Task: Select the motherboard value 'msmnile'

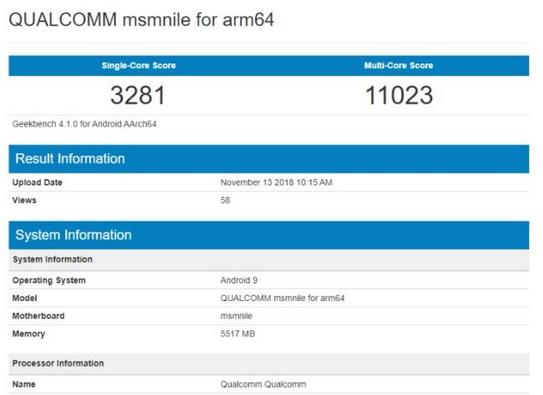Action: pyautogui.click(x=236, y=316)
